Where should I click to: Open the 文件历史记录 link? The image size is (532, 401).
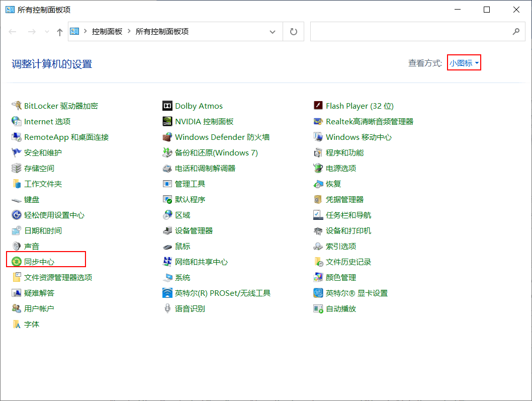coord(348,262)
